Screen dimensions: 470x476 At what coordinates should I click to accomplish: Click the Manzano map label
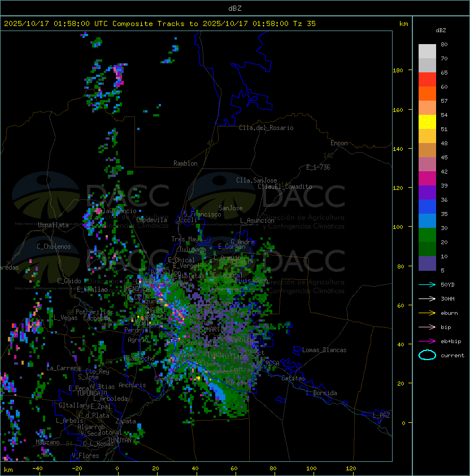pyautogui.click(x=47, y=442)
